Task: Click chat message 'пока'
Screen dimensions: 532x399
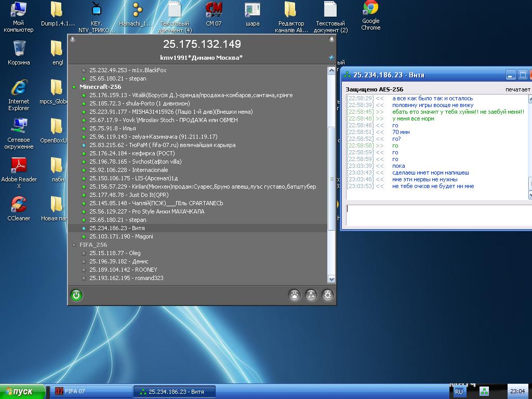Action: point(398,166)
